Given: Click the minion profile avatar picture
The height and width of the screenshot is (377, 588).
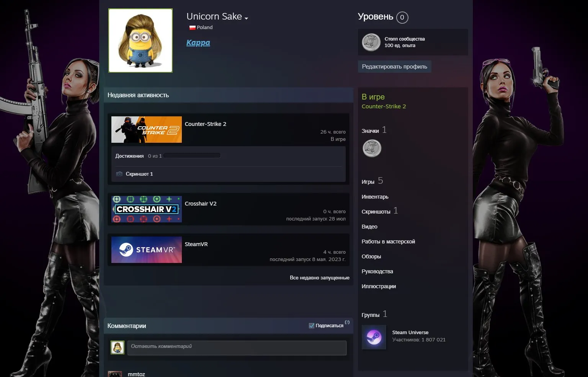Looking at the screenshot, I should click(140, 41).
